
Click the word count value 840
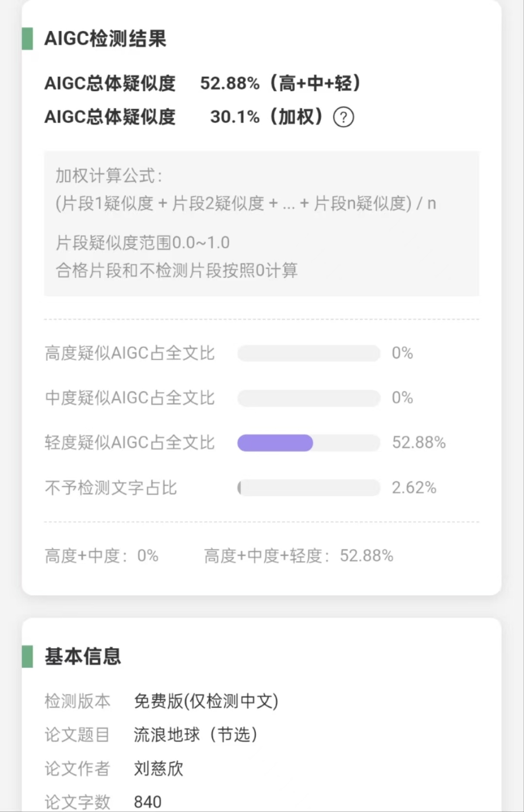pos(148,802)
